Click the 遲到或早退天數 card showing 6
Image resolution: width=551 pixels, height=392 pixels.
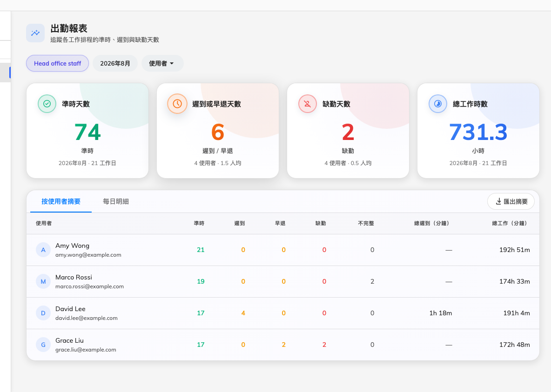(x=218, y=131)
